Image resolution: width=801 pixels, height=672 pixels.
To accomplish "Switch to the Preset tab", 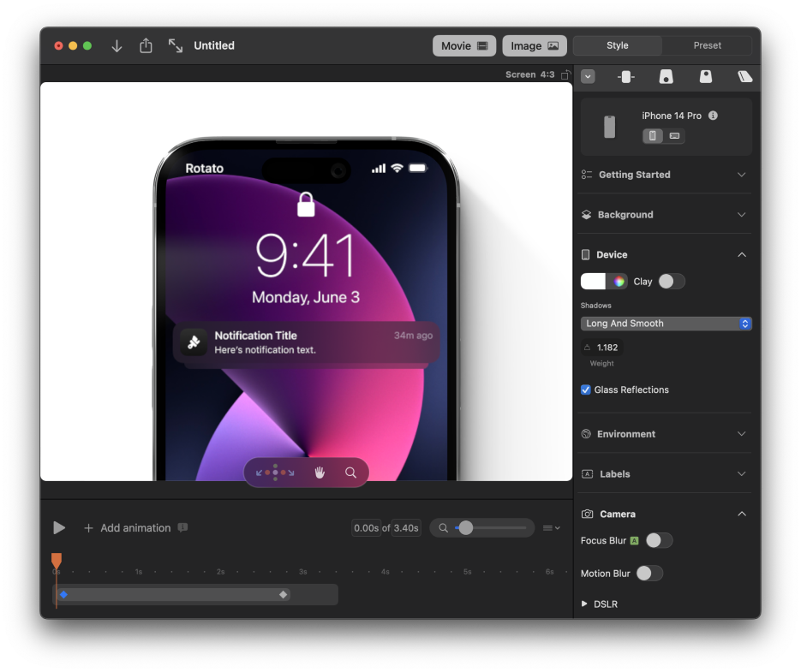I will coord(707,45).
